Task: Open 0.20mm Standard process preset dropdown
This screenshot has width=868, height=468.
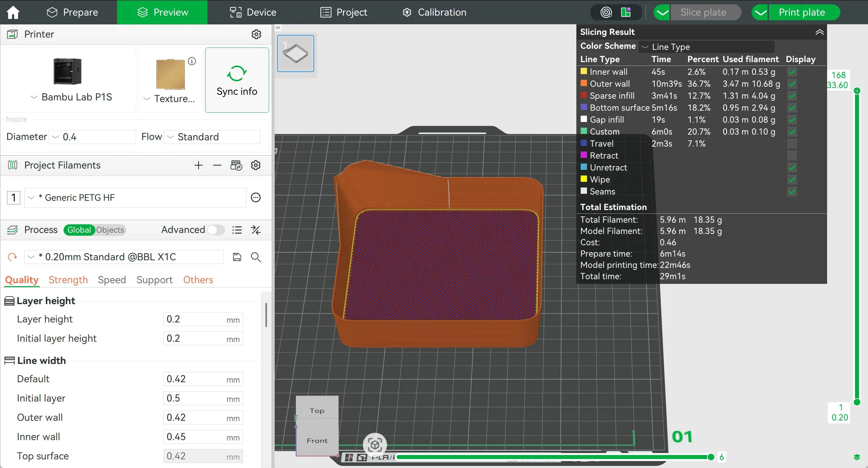Action: pyautogui.click(x=124, y=257)
